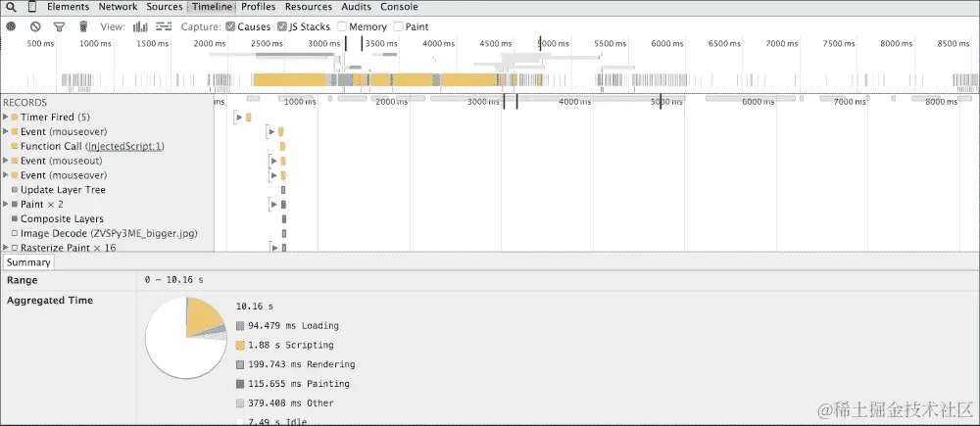This screenshot has width=980, height=426.
Task: Click the 5000 ms overview marker line
Action: tap(541, 44)
